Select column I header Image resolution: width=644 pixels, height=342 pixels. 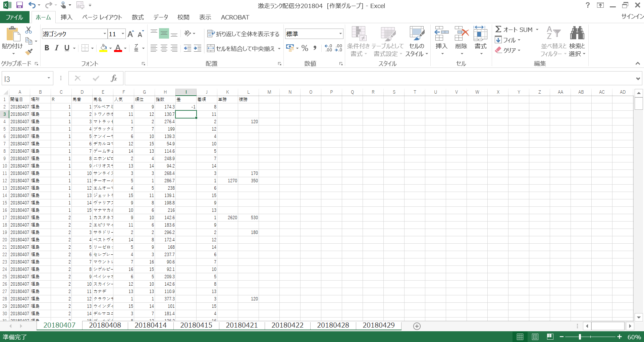(x=186, y=92)
